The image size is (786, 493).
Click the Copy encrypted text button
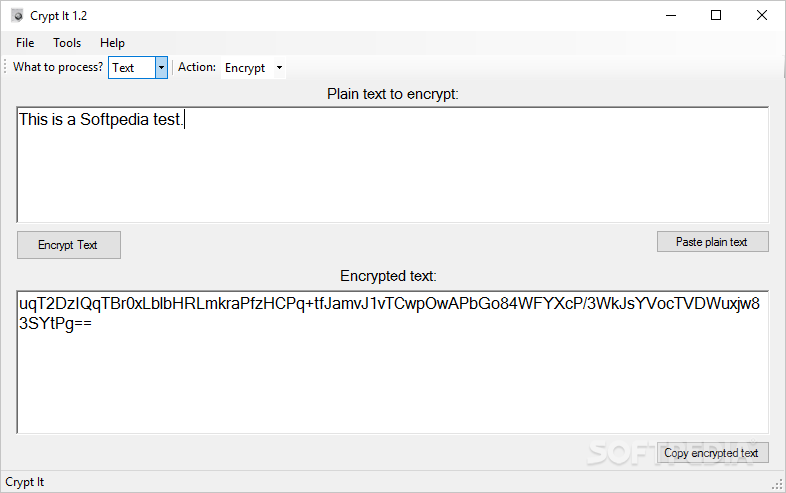tap(712, 453)
